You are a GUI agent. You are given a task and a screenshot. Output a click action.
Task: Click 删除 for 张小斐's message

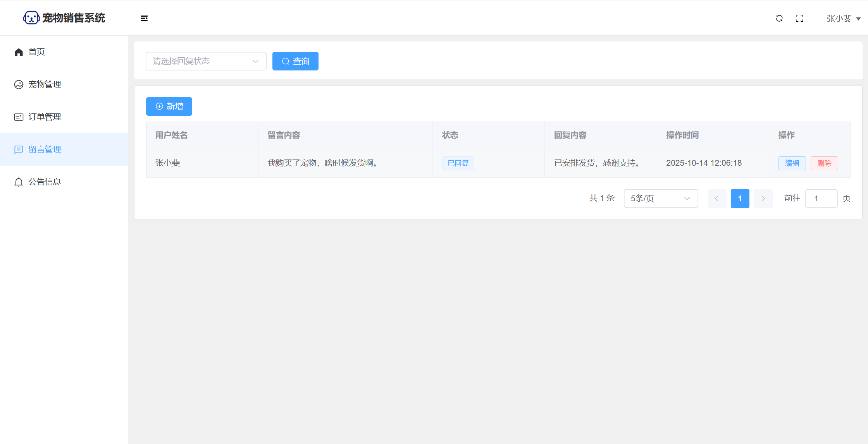tap(824, 163)
